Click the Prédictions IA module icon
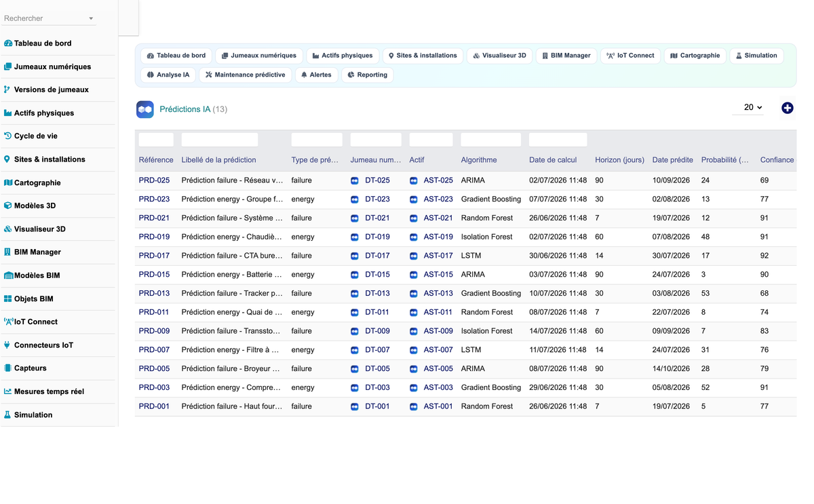This screenshot has height=504, width=814. [145, 109]
